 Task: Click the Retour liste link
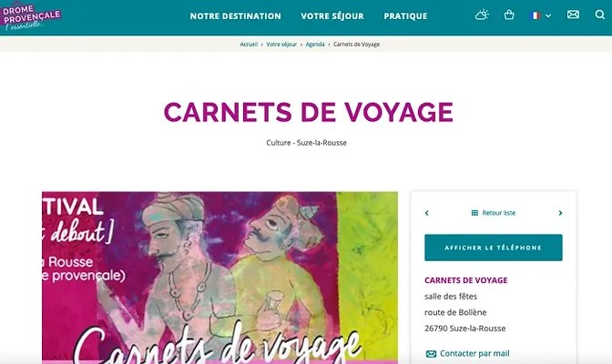coord(499,213)
